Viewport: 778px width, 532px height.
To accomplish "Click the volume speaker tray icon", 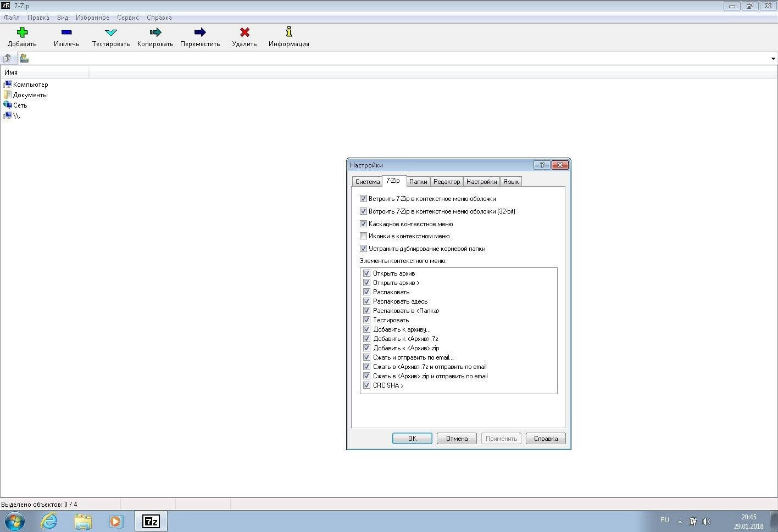I will click(x=707, y=521).
